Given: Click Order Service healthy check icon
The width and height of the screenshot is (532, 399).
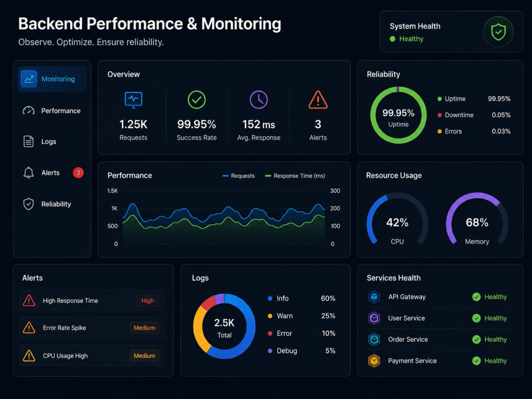Looking at the screenshot, I should [476, 339].
